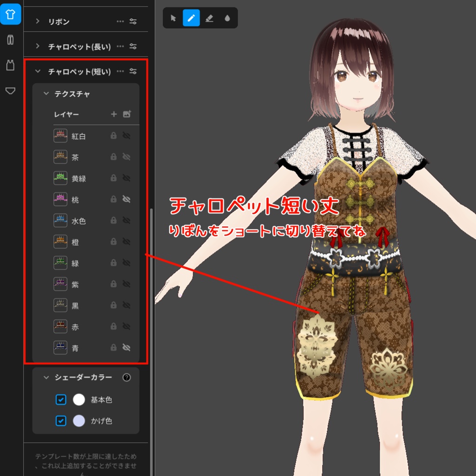476x476 pixels.
Task: Show the 桃 layer
Action: pyautogui.click(x=126, y=199)
